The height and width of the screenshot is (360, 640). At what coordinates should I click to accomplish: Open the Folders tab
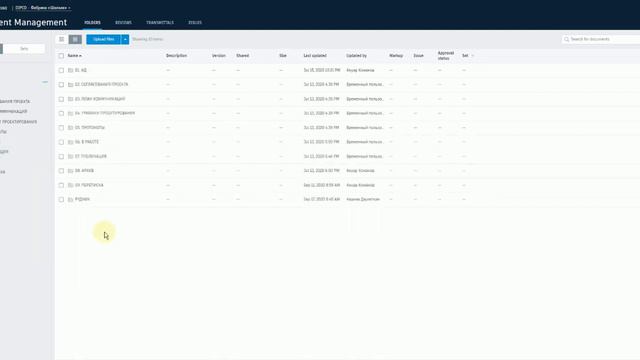coord(92,22)
